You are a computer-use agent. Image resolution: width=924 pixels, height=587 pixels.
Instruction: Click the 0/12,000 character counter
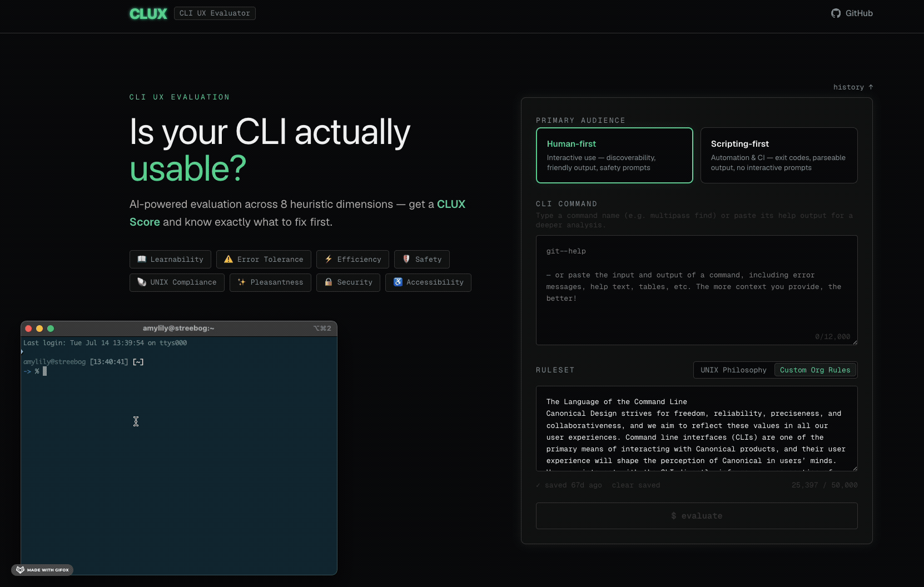point(832,337)
